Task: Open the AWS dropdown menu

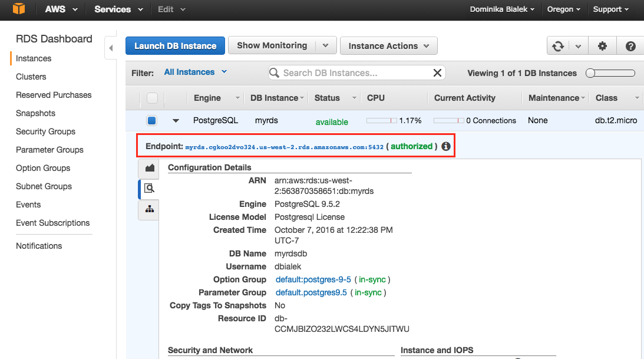Action: coord(61,9)
